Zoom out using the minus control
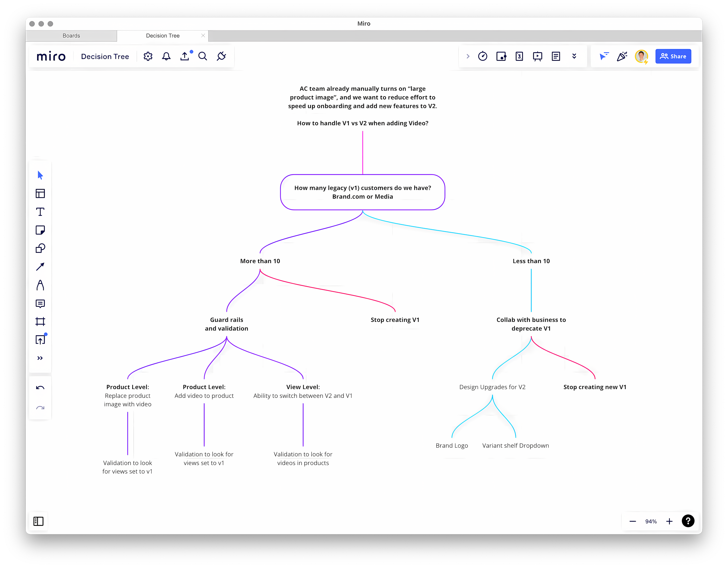 [633, 521]
